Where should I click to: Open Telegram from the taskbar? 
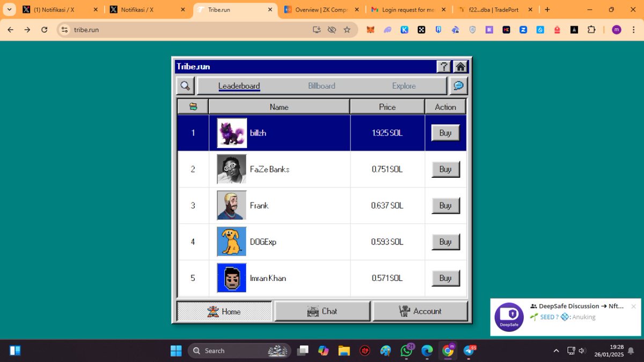tap(469, 351)
